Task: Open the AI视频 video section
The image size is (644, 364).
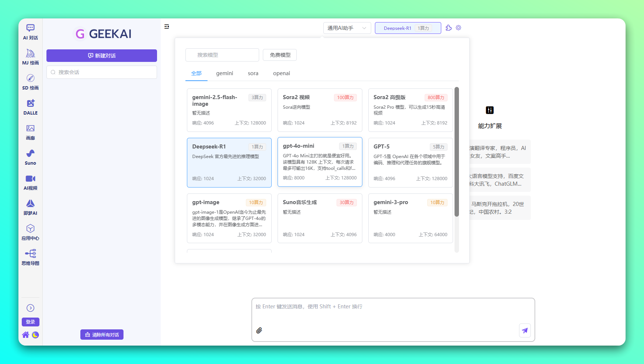Action: 30,182
